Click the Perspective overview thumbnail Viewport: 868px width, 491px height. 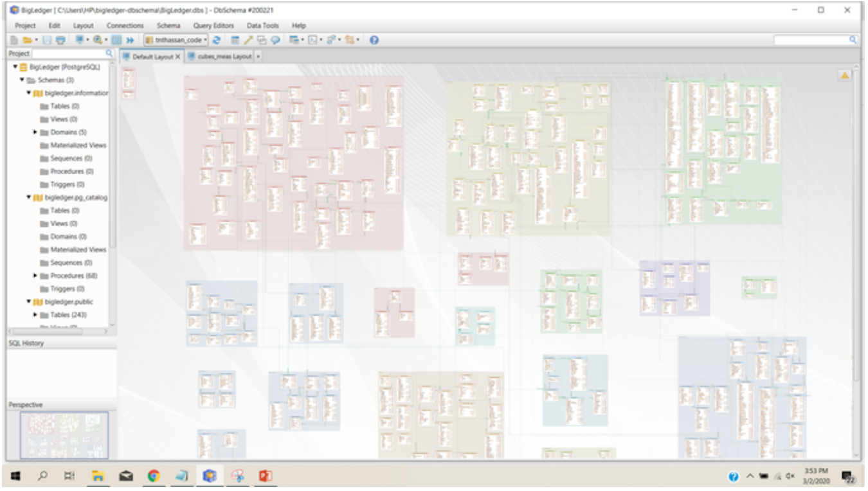pos(64,435)
